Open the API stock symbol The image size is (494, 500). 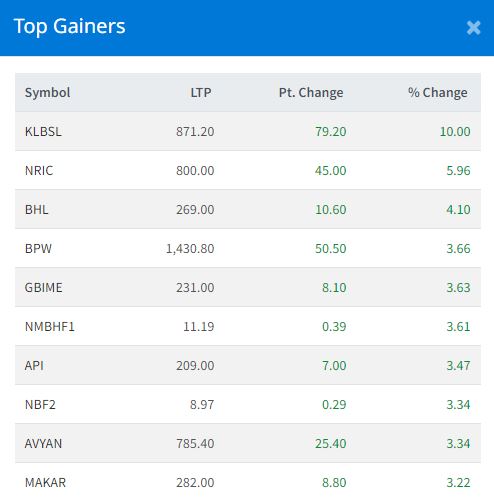[34, 366]
